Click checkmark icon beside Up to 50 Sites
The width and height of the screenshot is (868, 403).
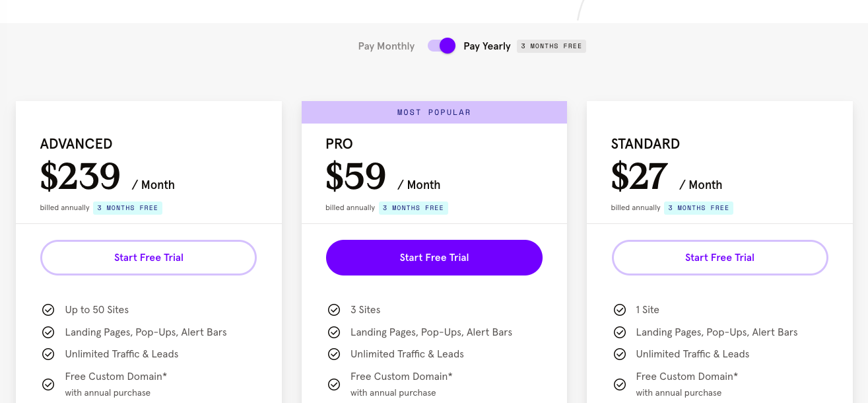click(x=48, y=310)
